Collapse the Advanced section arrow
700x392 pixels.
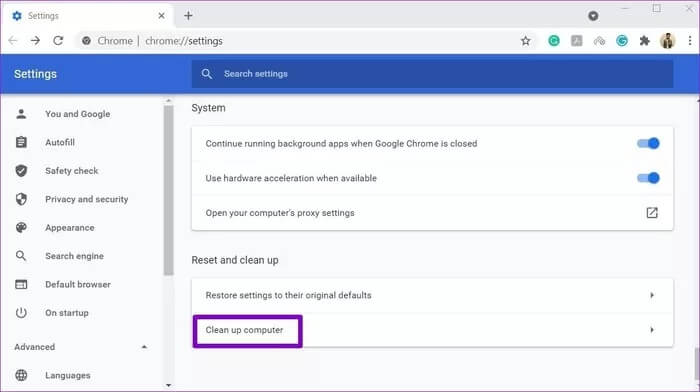[x=144, y=347]
